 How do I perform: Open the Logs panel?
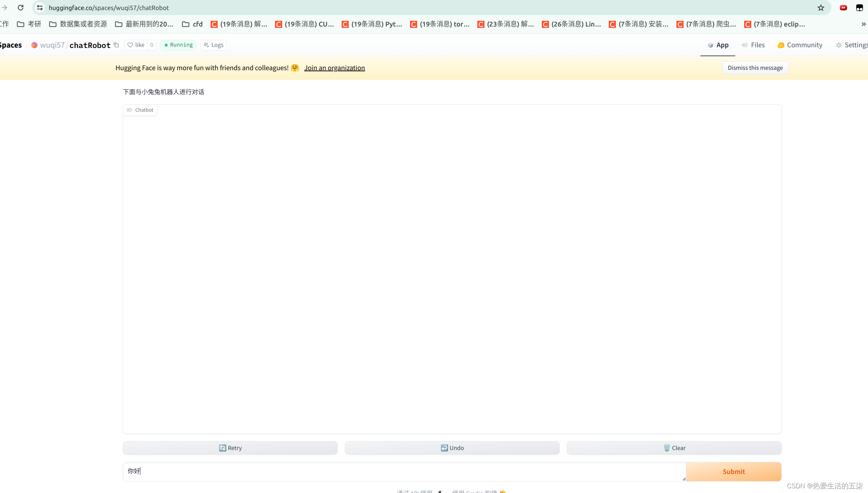213,45
